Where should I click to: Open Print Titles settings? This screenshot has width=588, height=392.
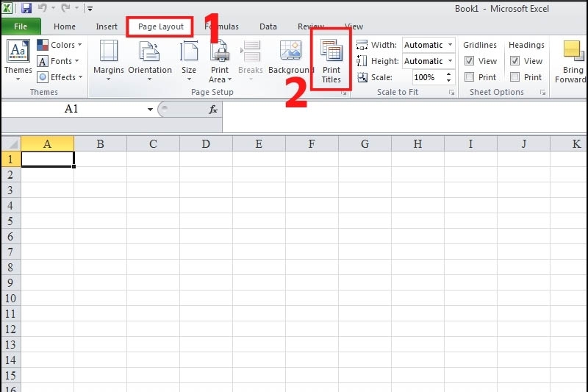tap(331, 61)
